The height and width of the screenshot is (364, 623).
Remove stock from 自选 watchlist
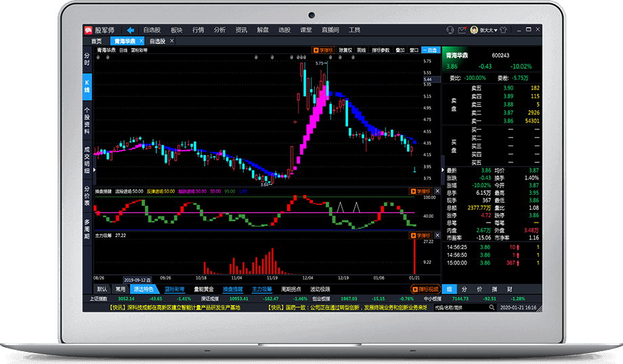[x=430, y=50]
